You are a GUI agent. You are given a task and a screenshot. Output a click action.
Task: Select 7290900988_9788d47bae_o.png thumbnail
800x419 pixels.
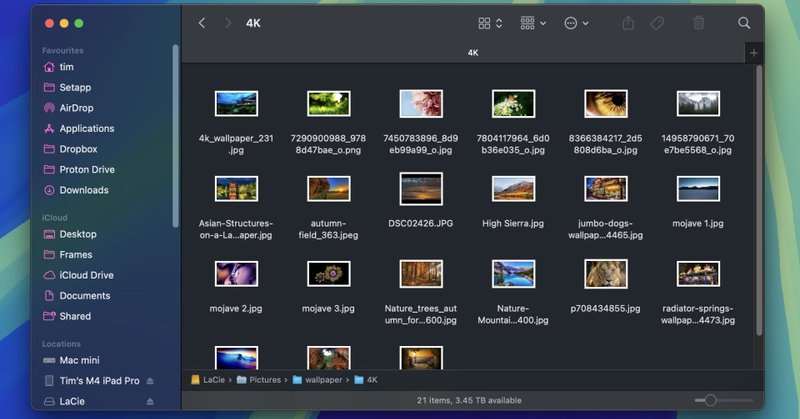[x=329, y=104]
